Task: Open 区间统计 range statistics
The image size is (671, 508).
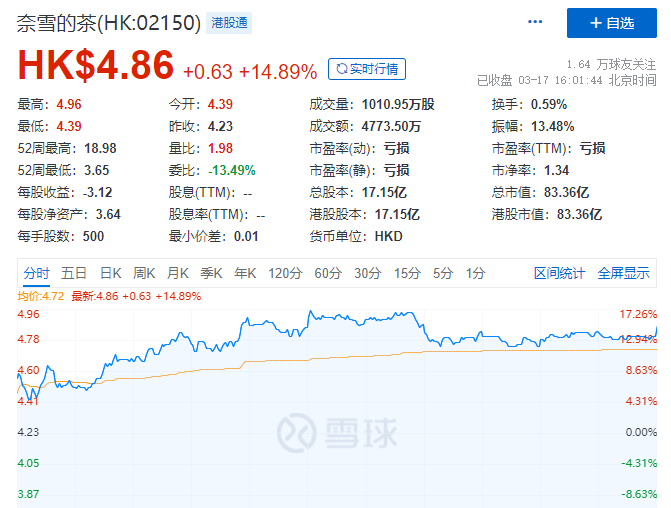Action: [x=559, y=273]
